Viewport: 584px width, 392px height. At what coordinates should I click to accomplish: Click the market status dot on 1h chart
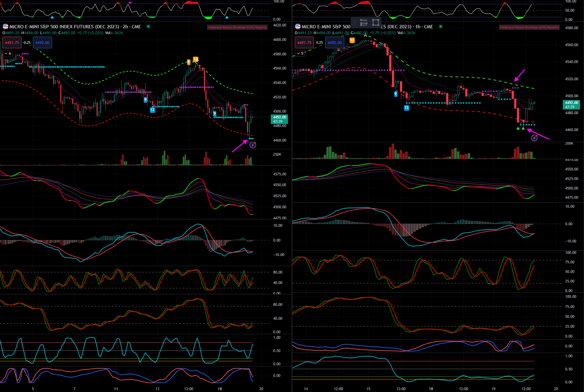pyautogui.click(x=441, y=26)
